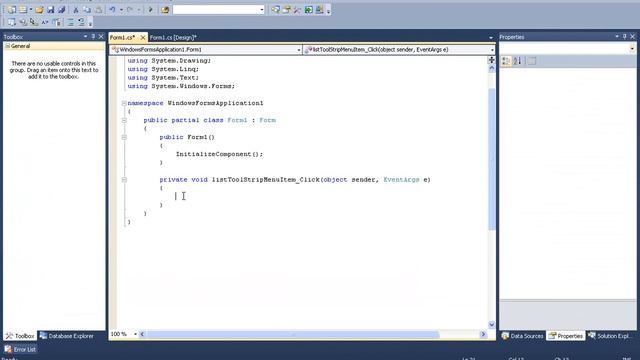Collapse the namespace WindowsFormsApplication1 block
Viewport: 640px width, 360px height.
click(x=124, y=103)
